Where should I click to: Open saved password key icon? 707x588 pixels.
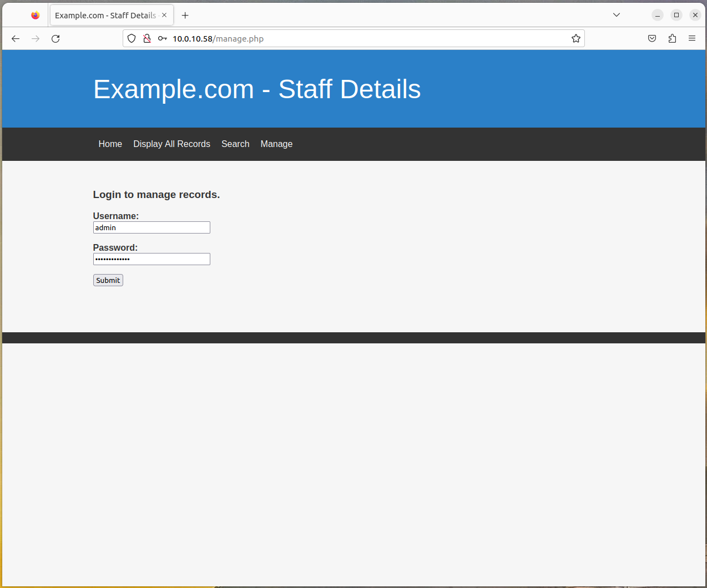(x=163, y=38)
